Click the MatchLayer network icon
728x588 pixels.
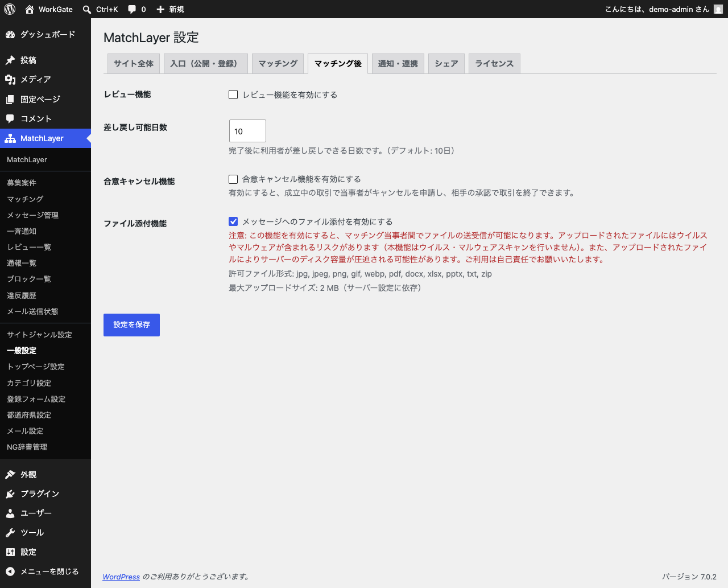(10, 138)
